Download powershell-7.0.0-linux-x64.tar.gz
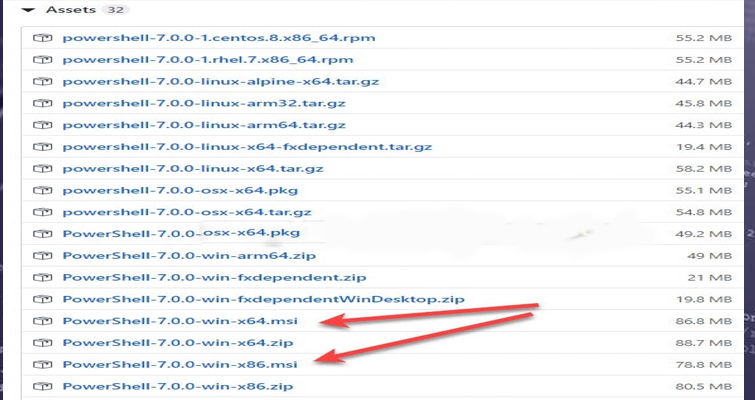Viewport: 755px width, 400px height. click(x=193, y=169)
